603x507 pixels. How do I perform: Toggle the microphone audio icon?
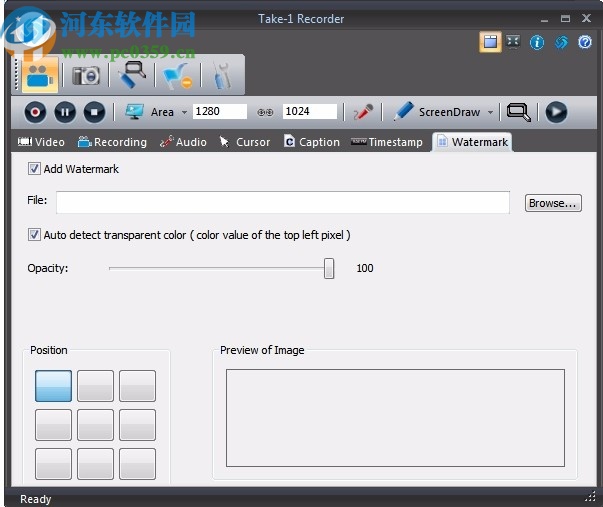(363, 112)
